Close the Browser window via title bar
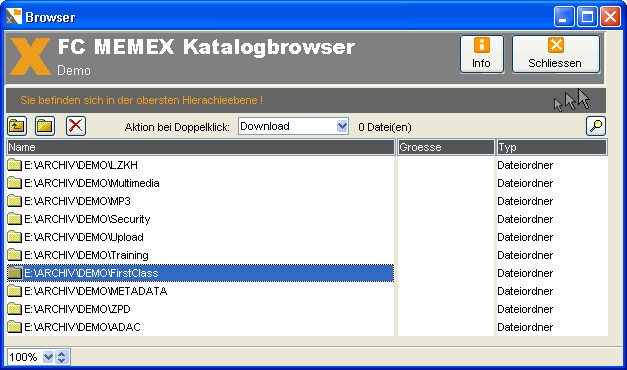 pyautogui.click(x=611, y=17)
